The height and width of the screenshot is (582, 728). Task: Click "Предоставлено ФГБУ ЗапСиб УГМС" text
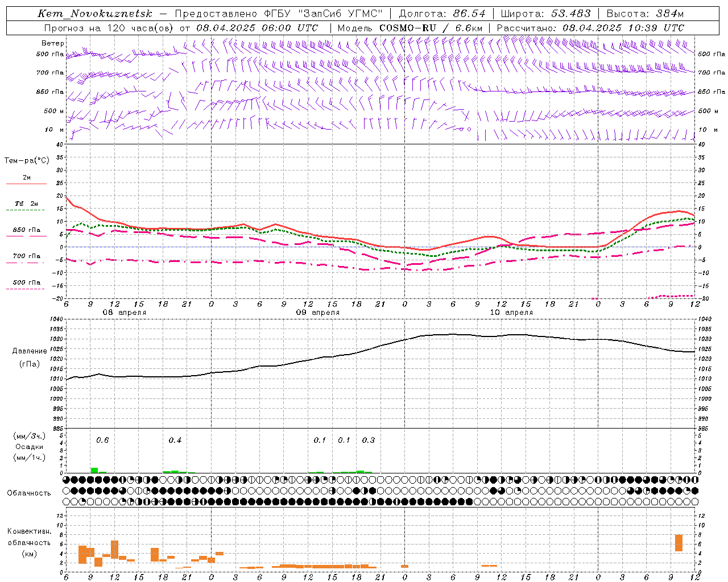pyautogui.click(x=279, y=14)
